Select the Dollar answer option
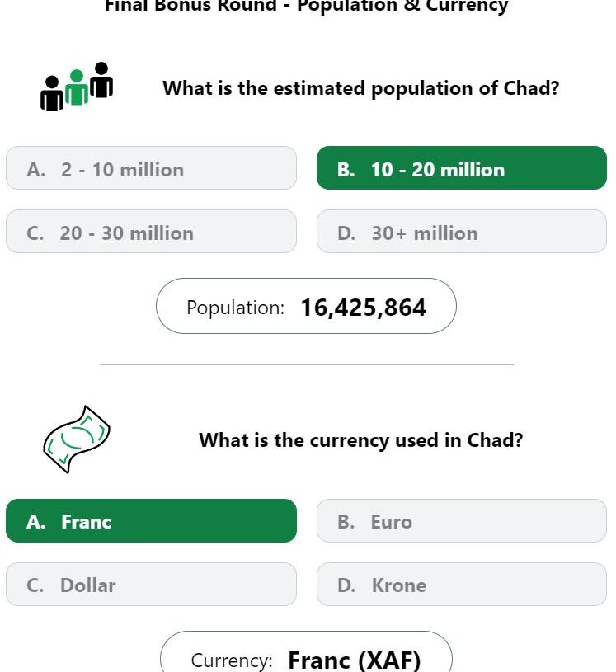Viewport: 616px width, 672px height. (151, 584)
